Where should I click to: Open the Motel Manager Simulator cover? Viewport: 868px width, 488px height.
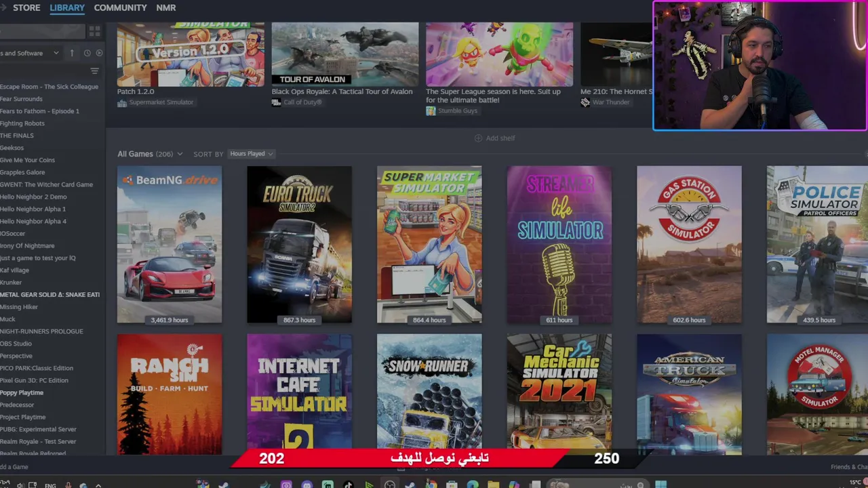point(817,394)
